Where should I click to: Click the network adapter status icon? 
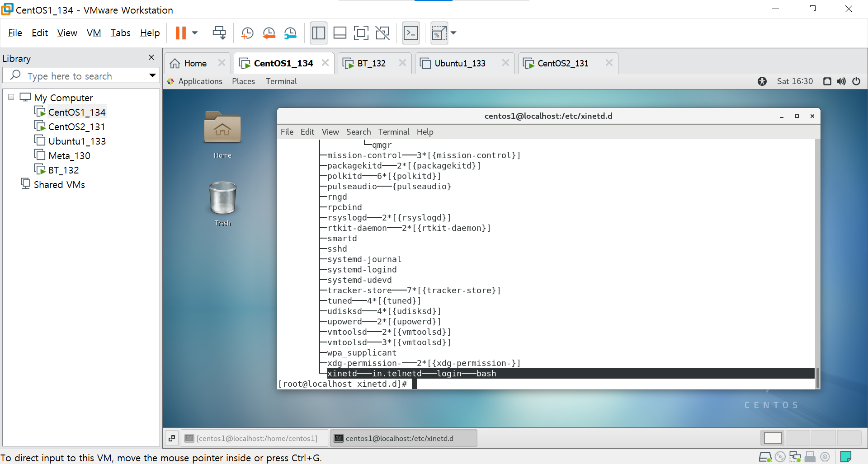click(795, 457)
